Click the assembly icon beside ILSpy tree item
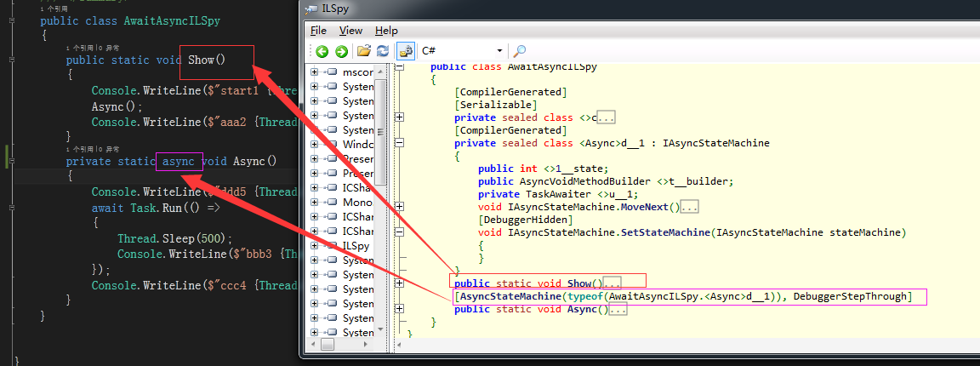Screen dimensions: 980x366 point(332,246)
